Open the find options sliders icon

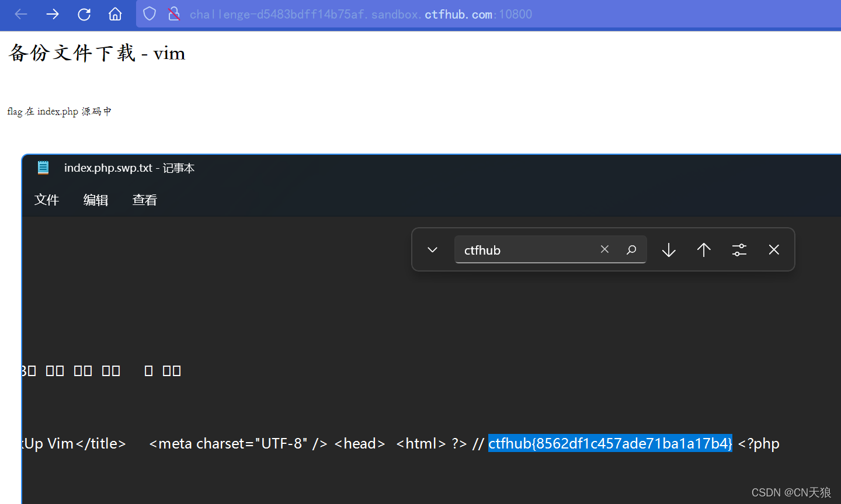(739, 250)
